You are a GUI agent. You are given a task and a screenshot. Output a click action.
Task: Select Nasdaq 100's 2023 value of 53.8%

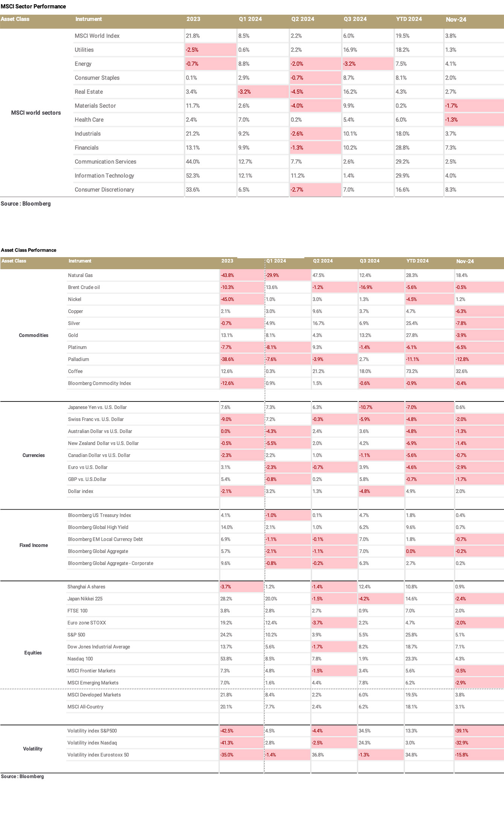(x=226, y=659)
